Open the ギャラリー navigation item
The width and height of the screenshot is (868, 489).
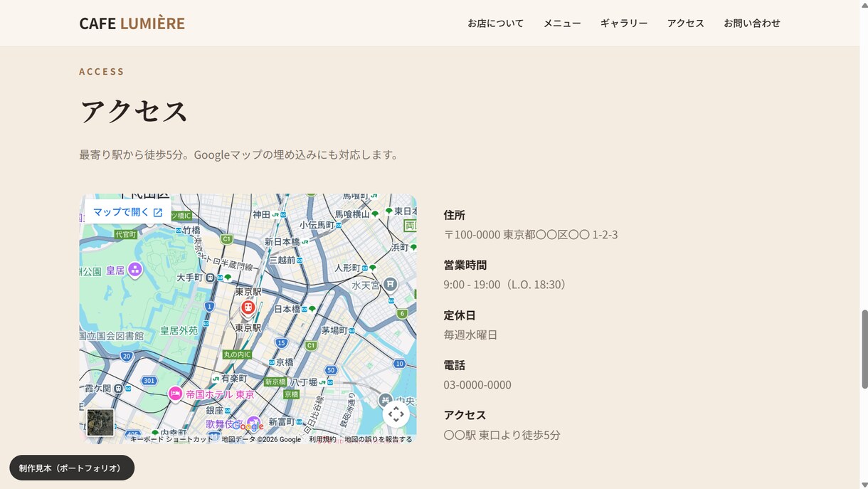tap(624, 23)
